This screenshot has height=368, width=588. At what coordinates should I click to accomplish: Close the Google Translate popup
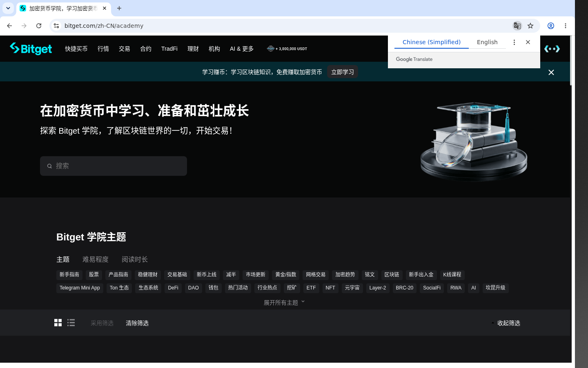(x=528, y=42)
